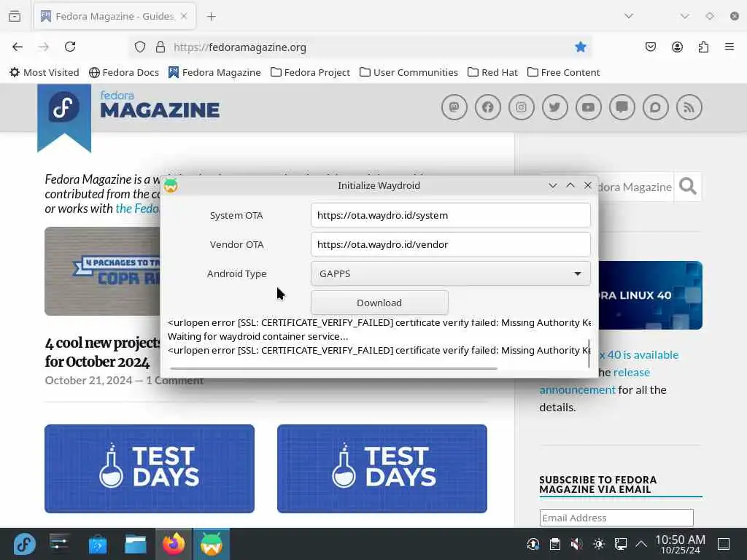This screenshot has width=747, height=560.
Task: Open Red Hat bookmarks folder
Action: [492, 72]
